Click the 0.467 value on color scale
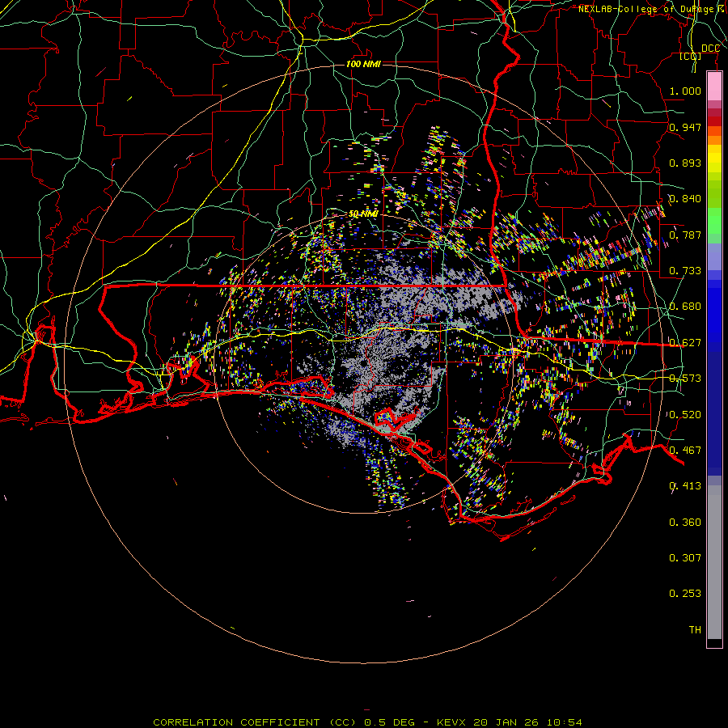 click(685, 451)
